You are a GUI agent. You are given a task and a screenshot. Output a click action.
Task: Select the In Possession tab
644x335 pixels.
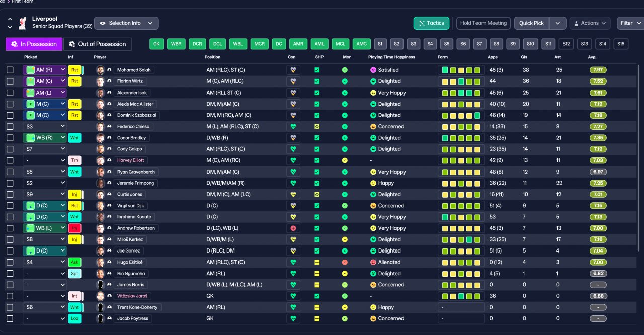click(x=34, y=44)
